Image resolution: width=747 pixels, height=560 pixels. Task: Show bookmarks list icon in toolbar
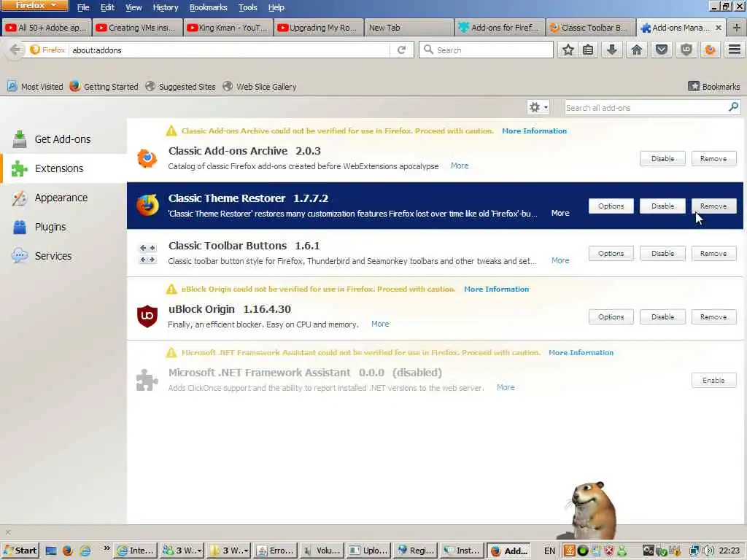pos(589,50)
